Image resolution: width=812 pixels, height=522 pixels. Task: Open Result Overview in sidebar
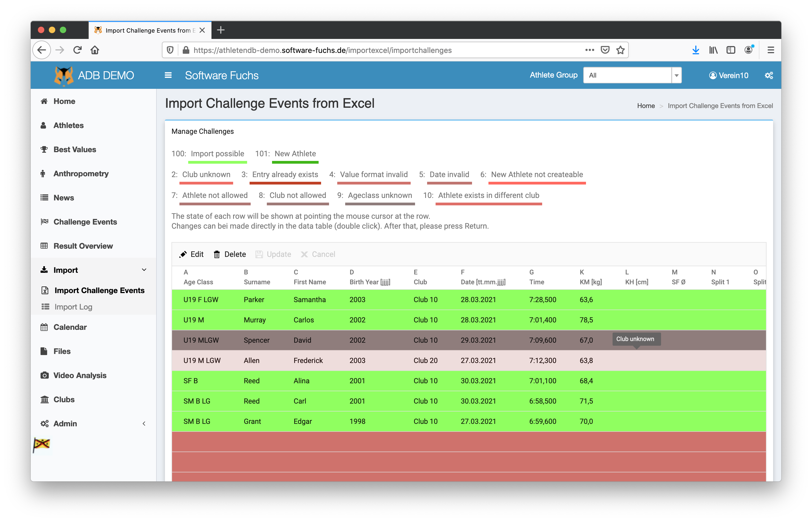(83, 246)
